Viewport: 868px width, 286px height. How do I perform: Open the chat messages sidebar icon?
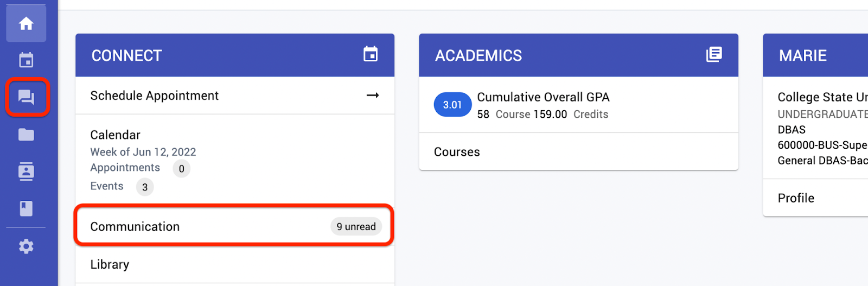coord(26,97)
